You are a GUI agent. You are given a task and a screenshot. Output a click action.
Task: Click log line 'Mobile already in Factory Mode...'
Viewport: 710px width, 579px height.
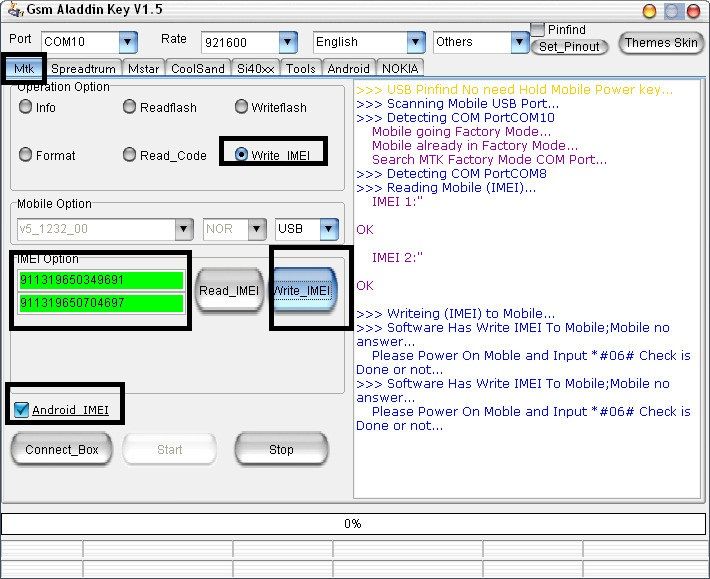click(475, 146)
